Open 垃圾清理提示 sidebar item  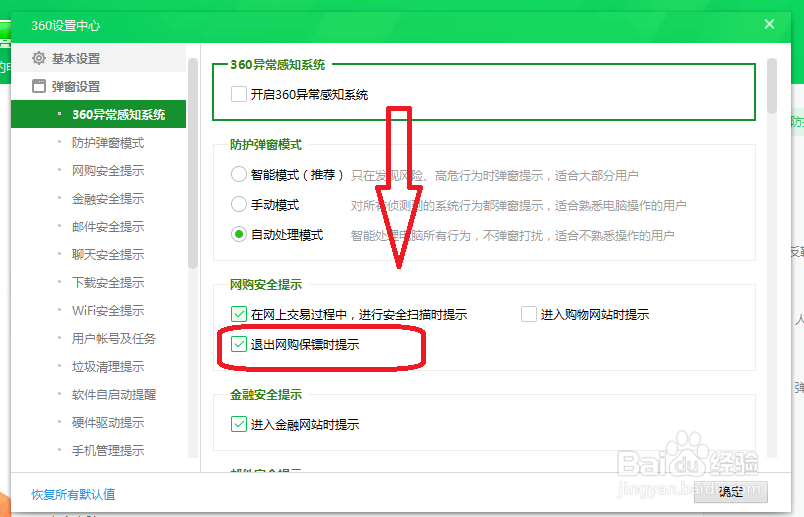[108, 366]
